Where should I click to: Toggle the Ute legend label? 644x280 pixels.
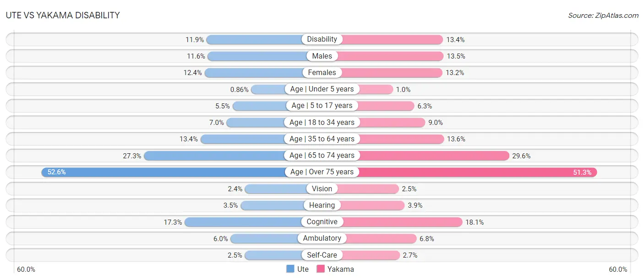(x=303, y=269)
